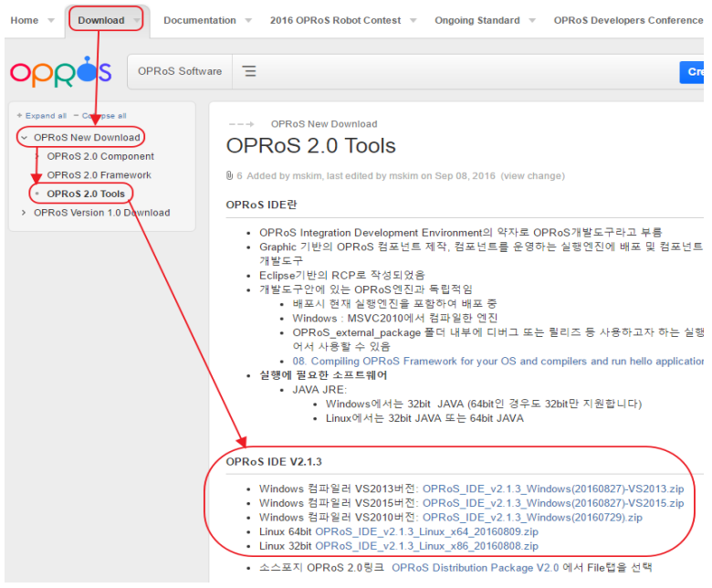The width and height of the screenshot is (712, 588).
Task: Open OPRoS New Download tree page
Action: coord(87,138)
